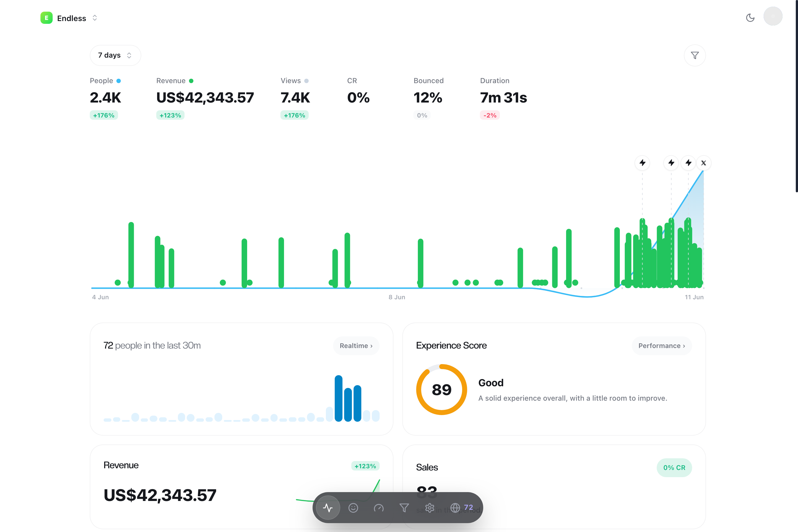Toggle dark mode with the moon icon
Screen dimensions: 798x532
click(x=750, y=18)
